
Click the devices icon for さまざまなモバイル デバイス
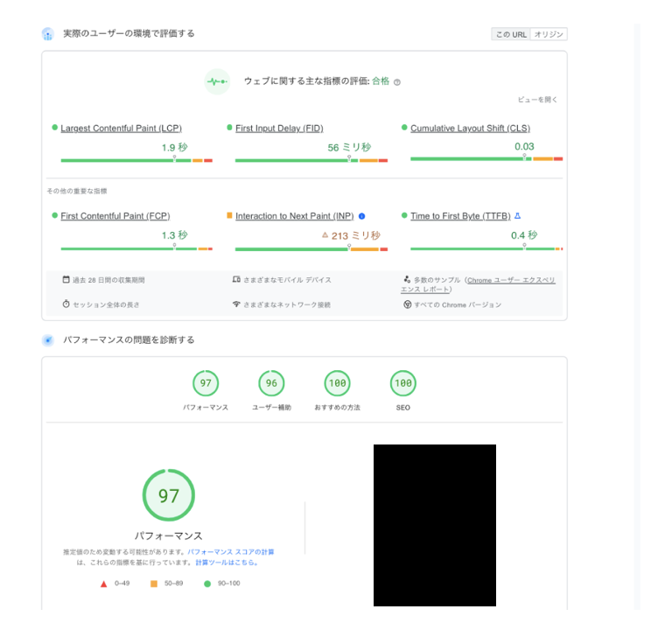236,279
